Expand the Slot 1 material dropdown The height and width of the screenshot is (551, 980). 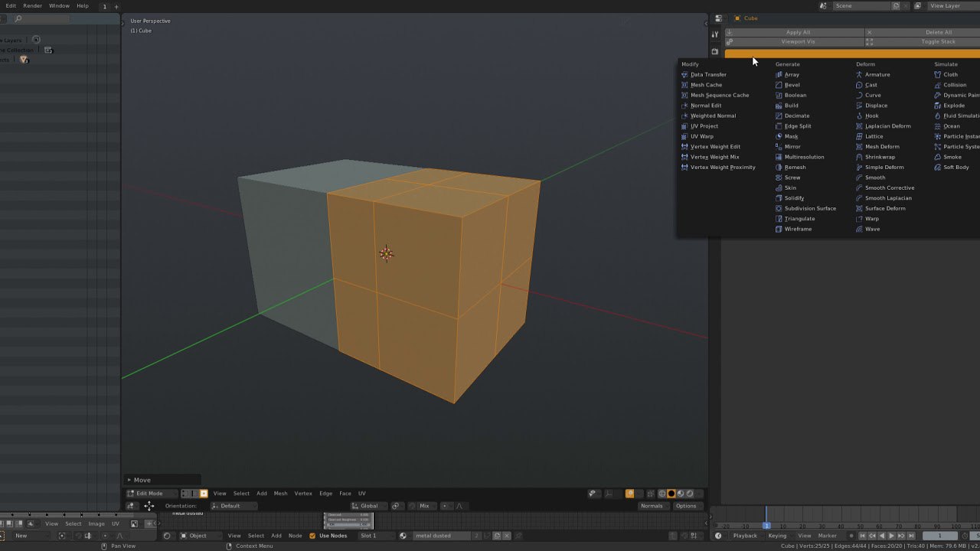tap(375, 536)
